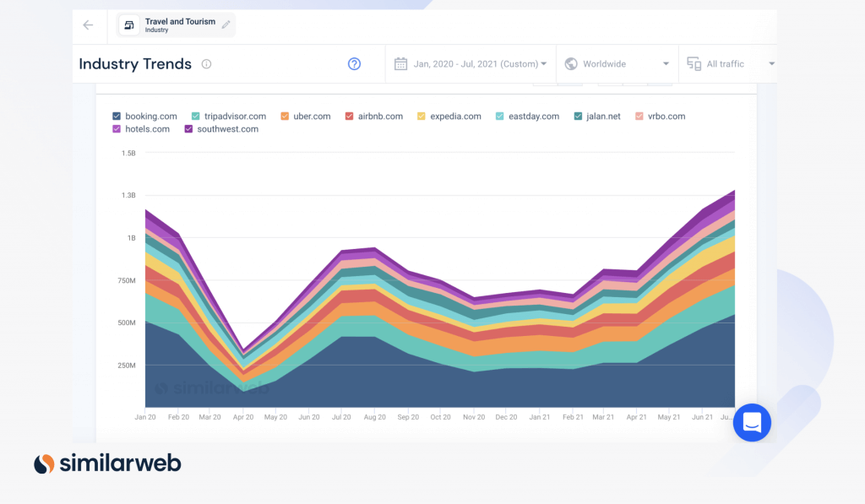
Task: Select the Travel and Tourism industry title
Action: tap(181, 21)
